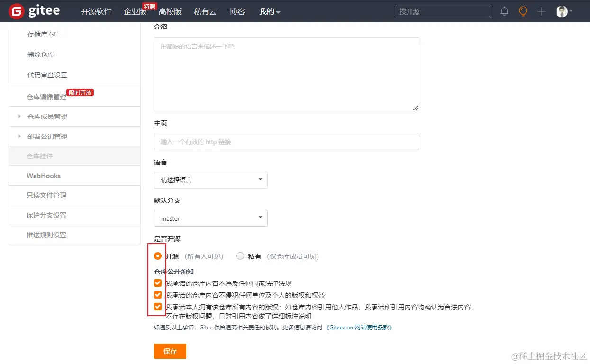Go to 代码审查设置 in the sidebar
Screen dimensions: 590x364
[x=47, y=75]
